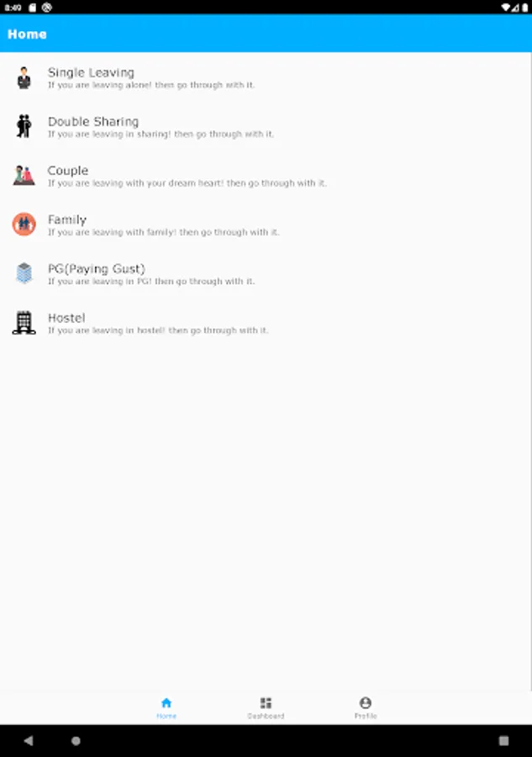
Task: Select the blue PG building icon
Action: (x=24, y=273)
